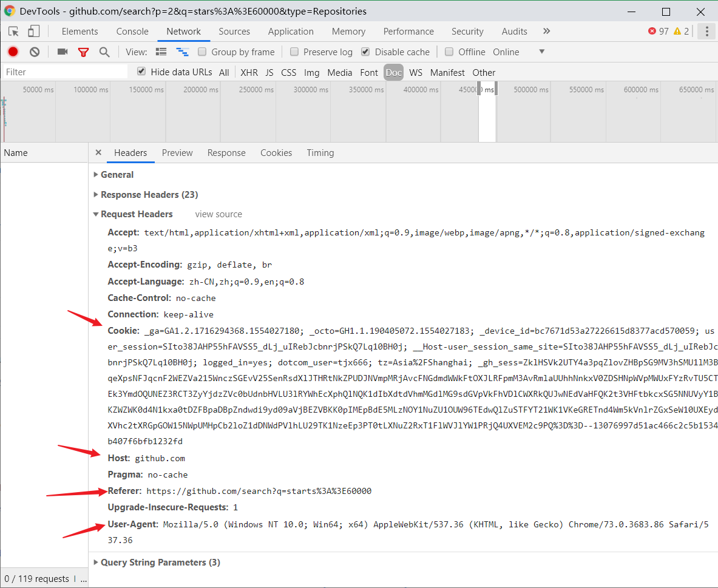Click the Chrome logo in the title bar
This screenshot has height=588, width=718.
point(10,11)
